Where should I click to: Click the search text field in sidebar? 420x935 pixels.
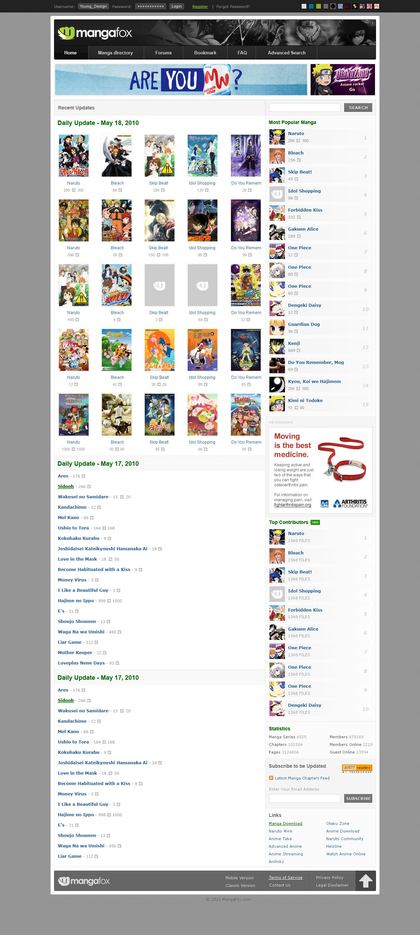click(305, 107)
